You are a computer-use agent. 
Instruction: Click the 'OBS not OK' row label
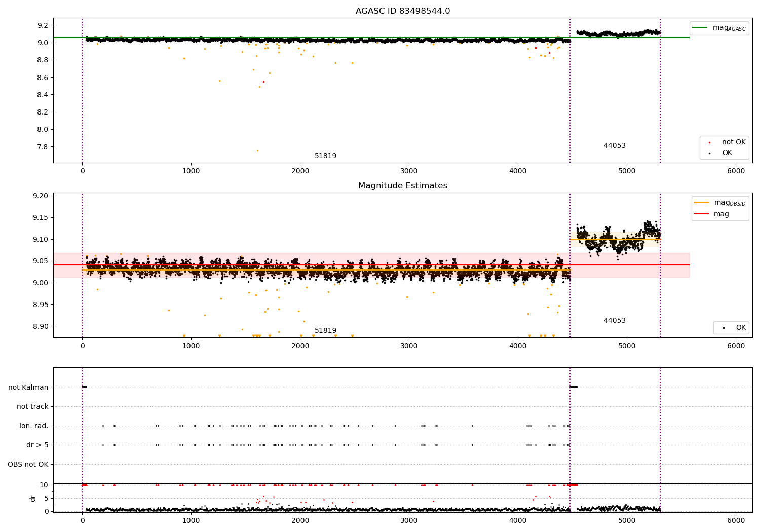28,465
